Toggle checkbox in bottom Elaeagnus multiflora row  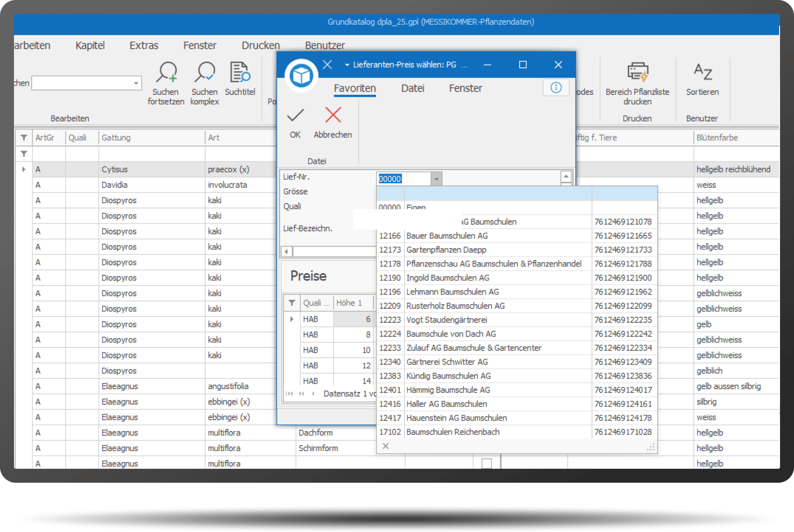[487, 464]
